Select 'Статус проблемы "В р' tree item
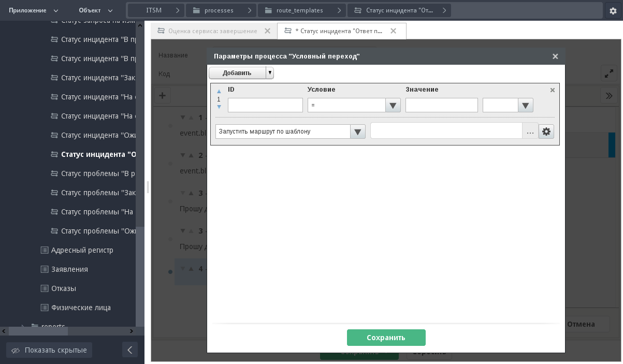Screen dimensions: 623x364 (x=98, y=173)
